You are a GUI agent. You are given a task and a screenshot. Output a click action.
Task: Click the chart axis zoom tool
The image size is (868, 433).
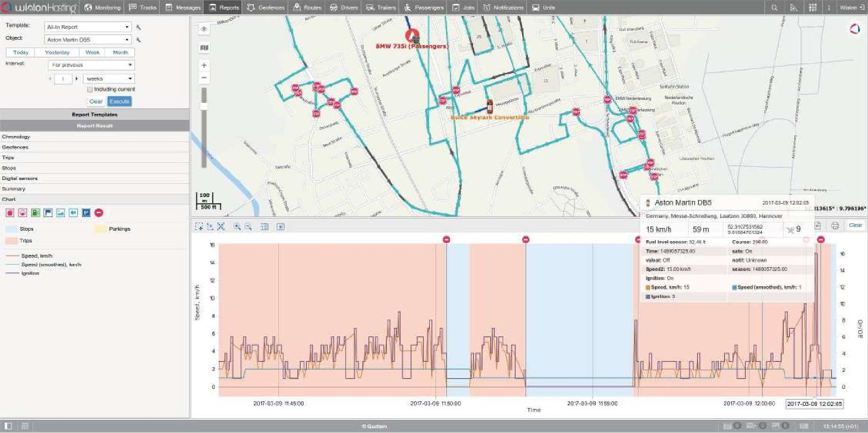(210, 227)
